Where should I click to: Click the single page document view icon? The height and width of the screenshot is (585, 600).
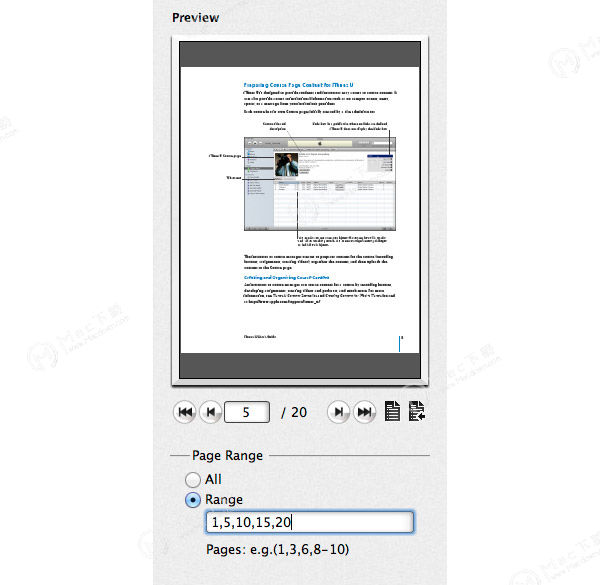point(392,411)
